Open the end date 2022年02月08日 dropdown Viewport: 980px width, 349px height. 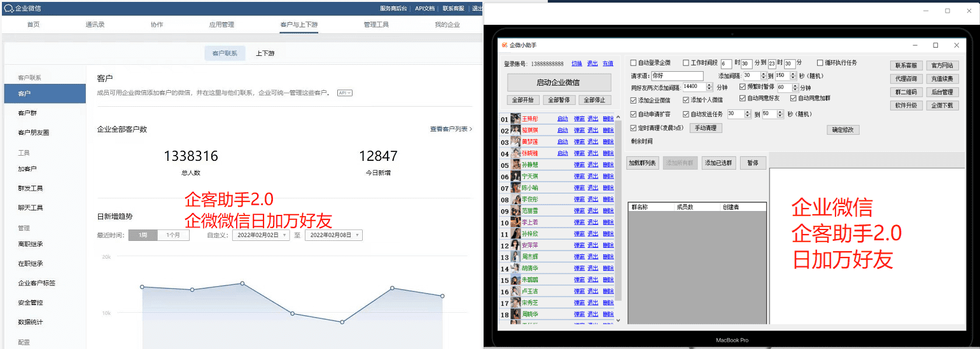click(333, 235)
